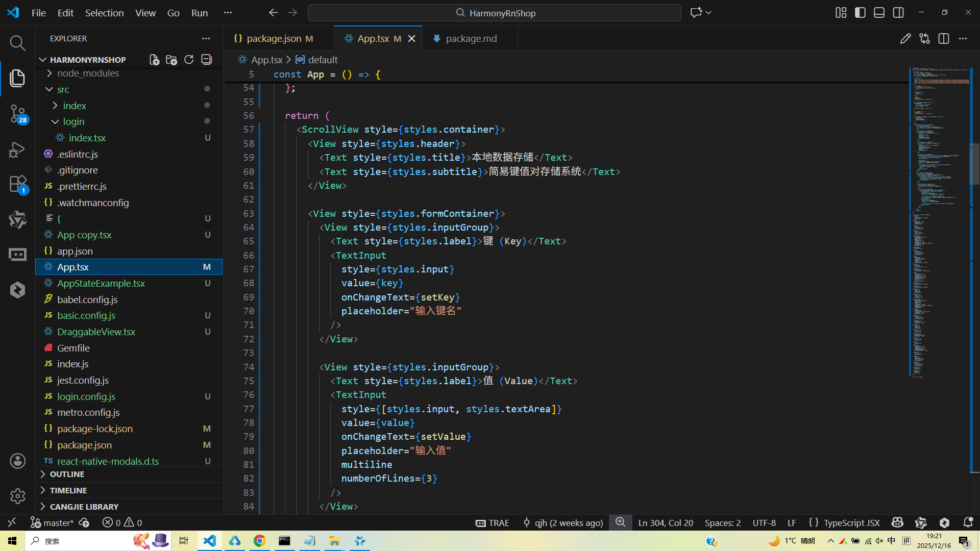Toggle the bottom panel visibility
Screen dimensions: 980x551
tap(879, 13)
